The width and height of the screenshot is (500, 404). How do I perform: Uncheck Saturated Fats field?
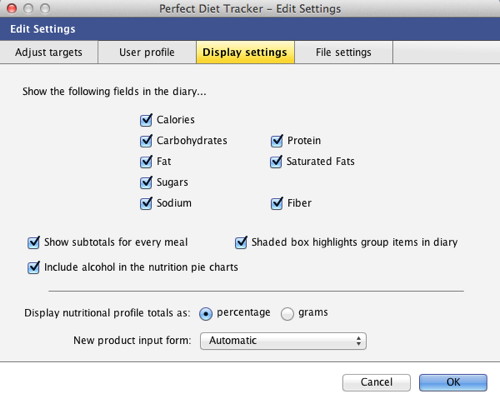pos(276,162)
